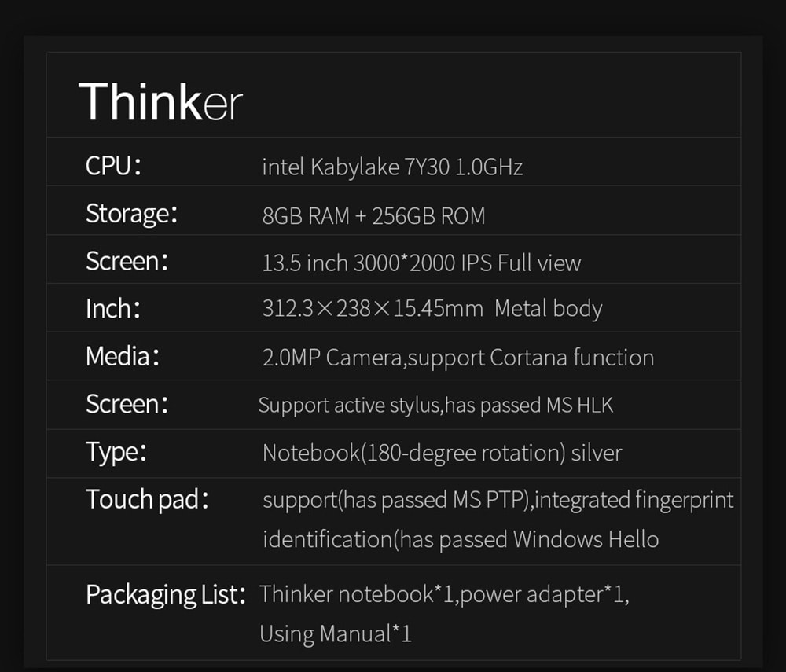Select the Notebook(180-degree rotation) silver text
The height and width of the screenshot is (672, 786).
442,454
